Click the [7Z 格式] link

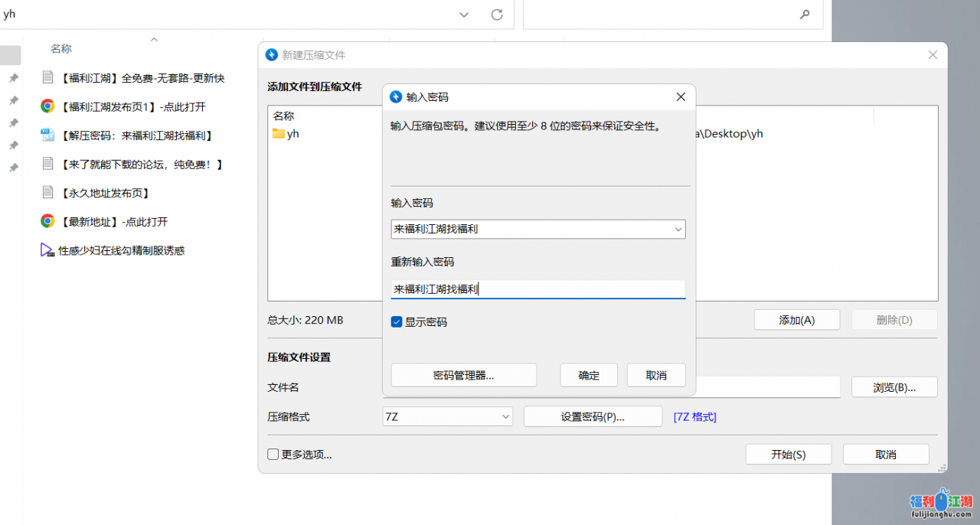click(x=694, y=416)
